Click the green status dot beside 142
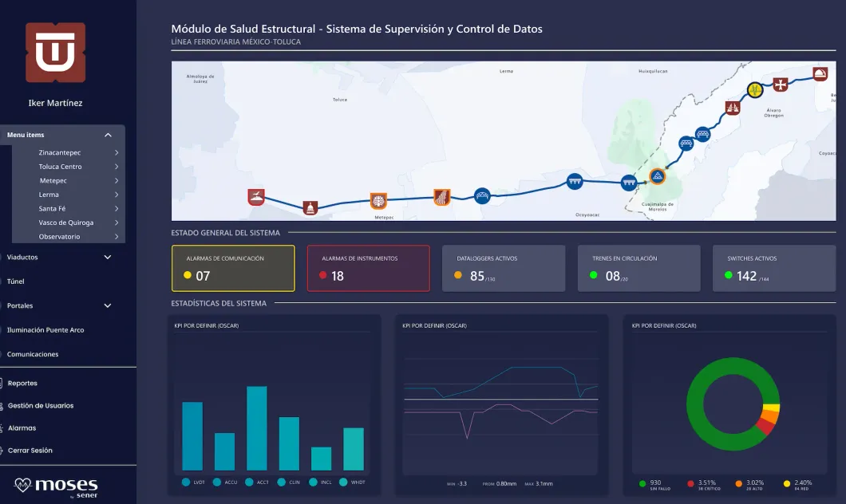846x504 pixels. [729, 275]
